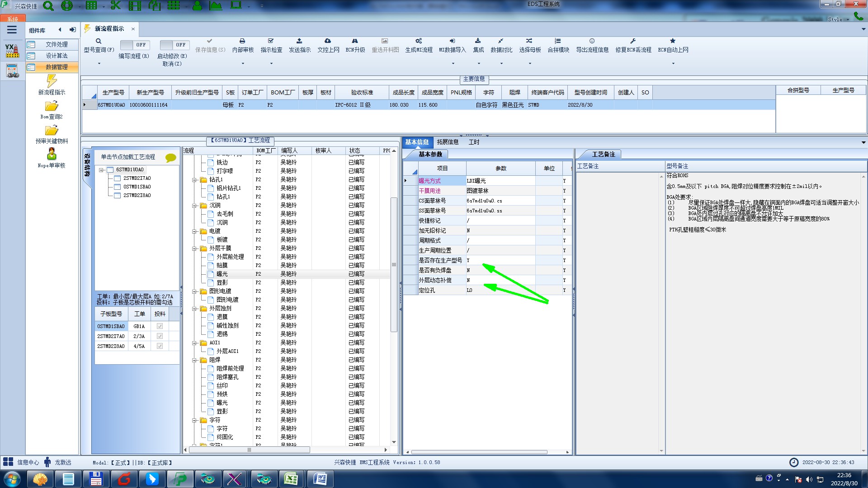Open Nope单审核 person icon

coord(52,154)
